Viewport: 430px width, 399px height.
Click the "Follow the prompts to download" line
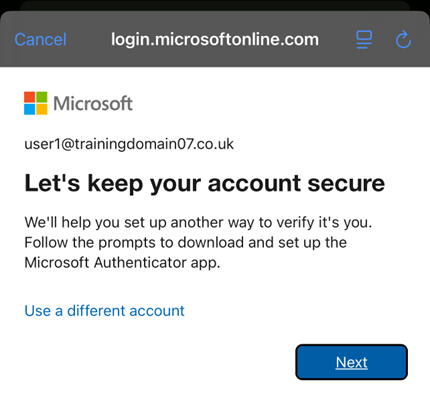click(185, 242)
